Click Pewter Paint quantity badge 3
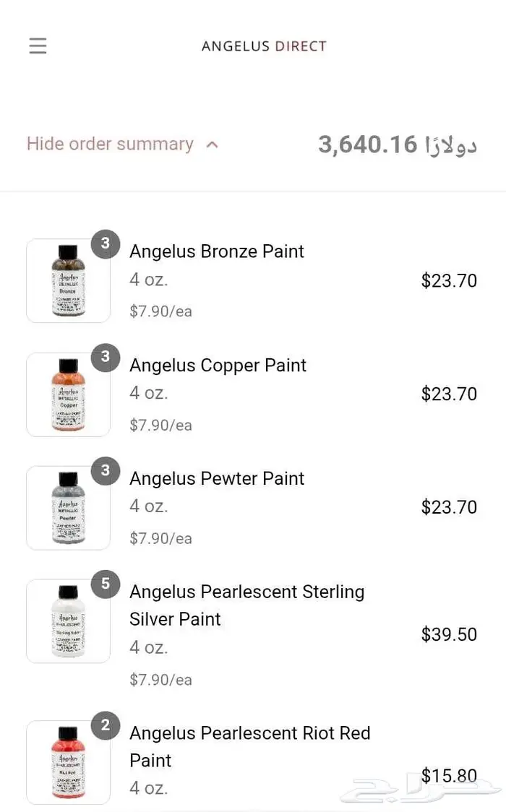506x812 pixels. [106, 470]
